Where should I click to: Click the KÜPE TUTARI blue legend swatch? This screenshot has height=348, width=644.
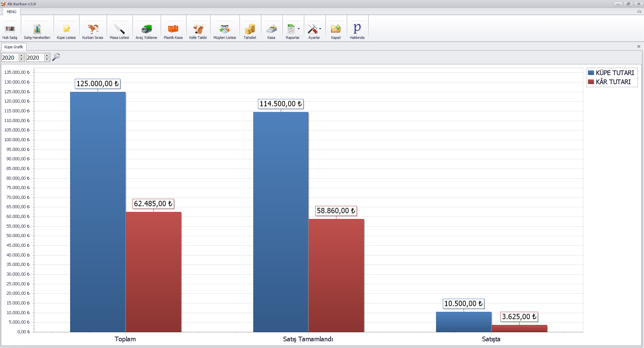point(591,73)
